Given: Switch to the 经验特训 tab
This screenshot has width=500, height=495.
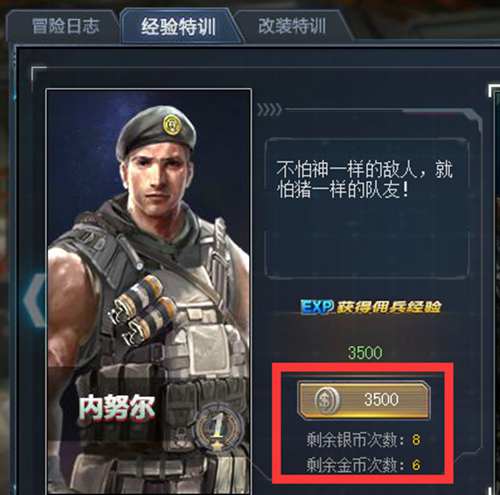Looking at the screenshot, I should click(x=179, y=27).
